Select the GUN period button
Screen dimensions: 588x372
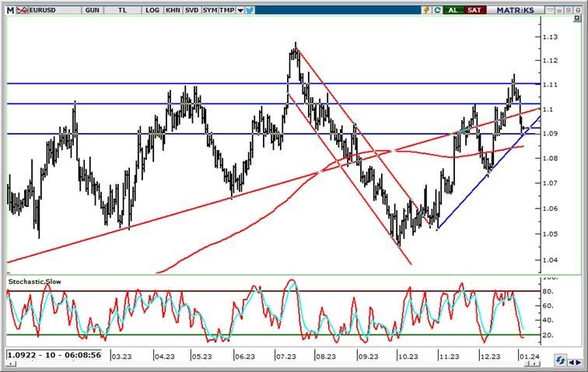[93, 10]
